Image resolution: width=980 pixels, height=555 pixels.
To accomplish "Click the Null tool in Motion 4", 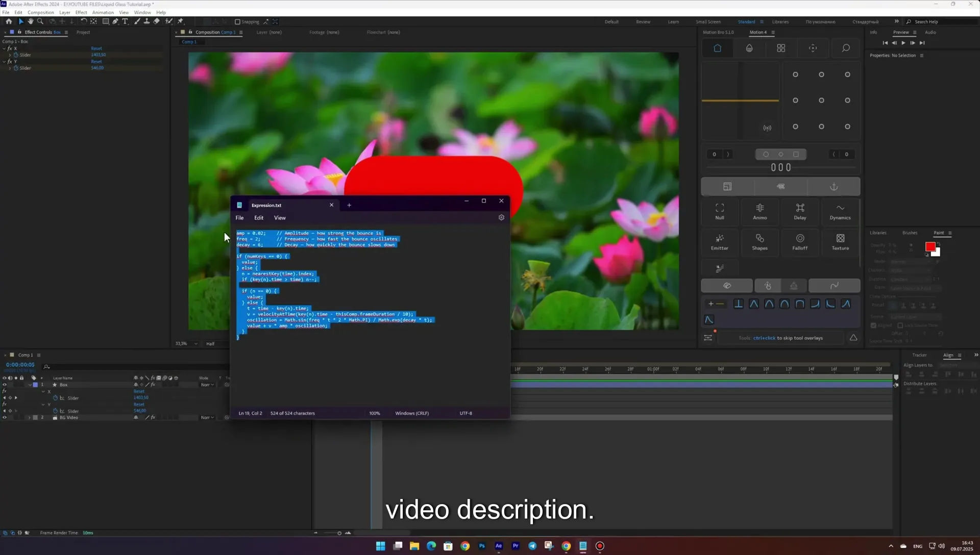I will [720, 211].
